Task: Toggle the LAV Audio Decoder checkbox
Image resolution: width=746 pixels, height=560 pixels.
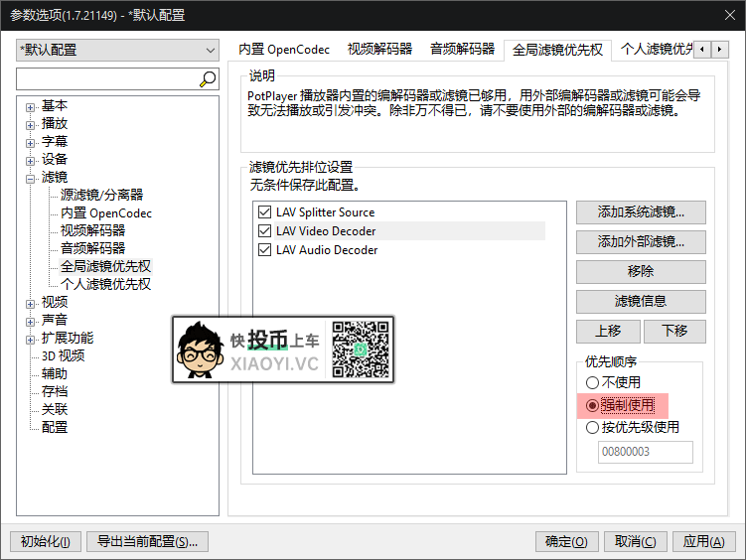Action: [x=264, y=250]
